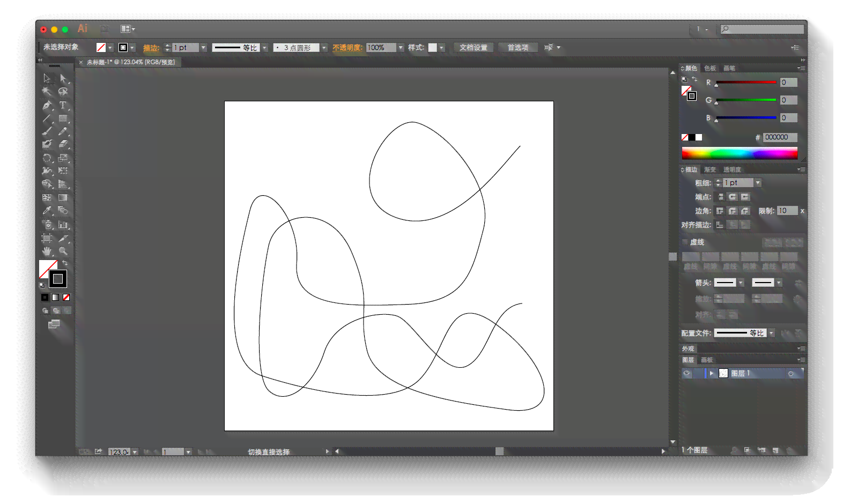Choose the Eraser tool

pos(63,144)
